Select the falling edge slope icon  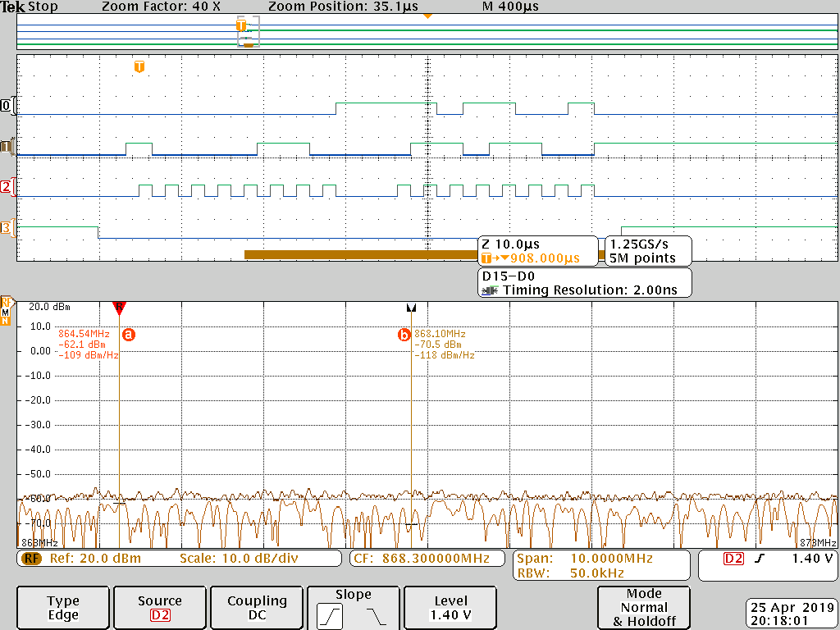point(376,615)
